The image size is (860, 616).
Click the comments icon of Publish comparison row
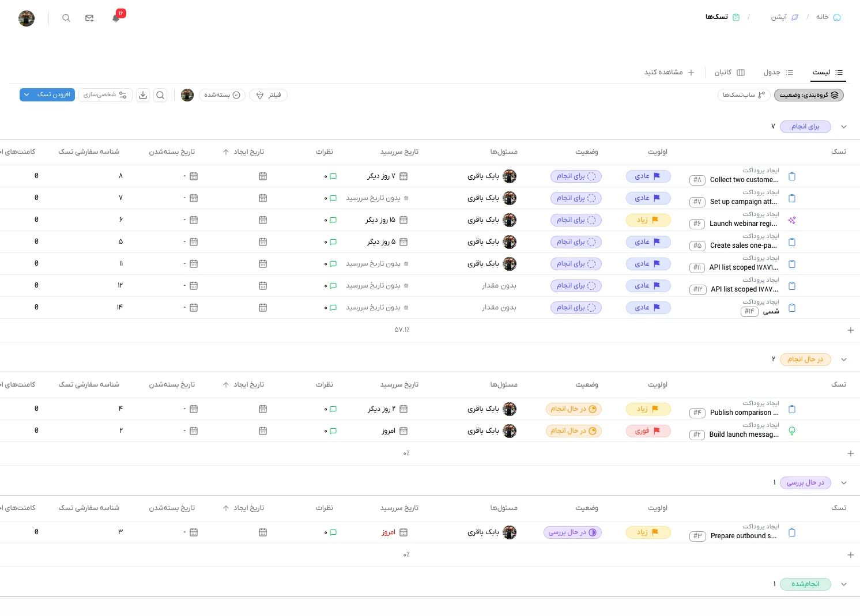(333, 409)
